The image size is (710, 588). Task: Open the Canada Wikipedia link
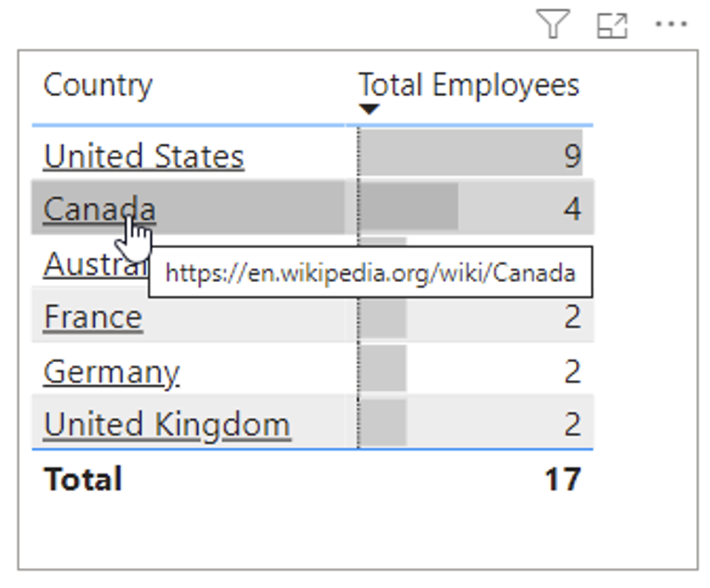point(99,209)
